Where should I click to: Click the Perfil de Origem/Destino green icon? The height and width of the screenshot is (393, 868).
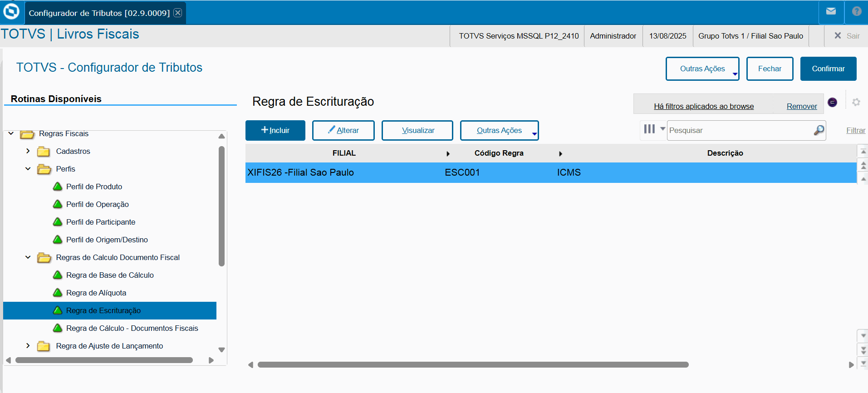[58, 240]
